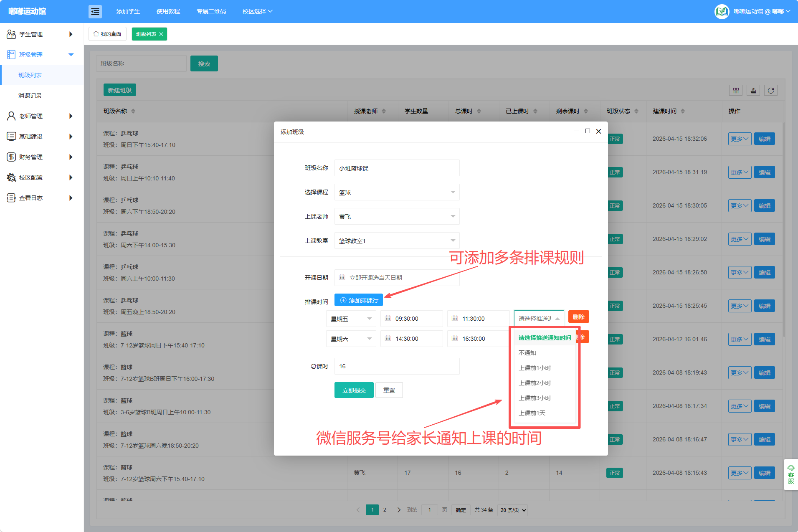Click the 学生管理 people icon
Image resolution: width=798 pixels, height=532 pixels.
11,34
